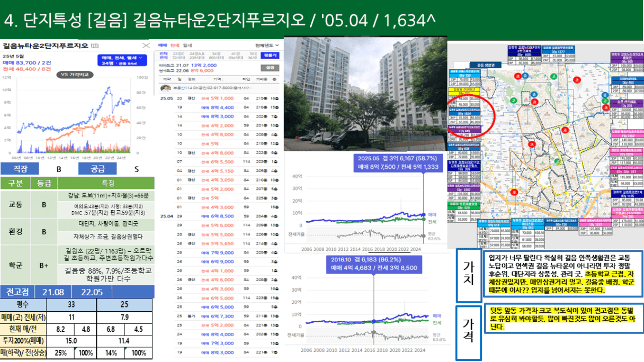Click the 공급 blue label cell
644x362 pixels.
coord(97,170)
